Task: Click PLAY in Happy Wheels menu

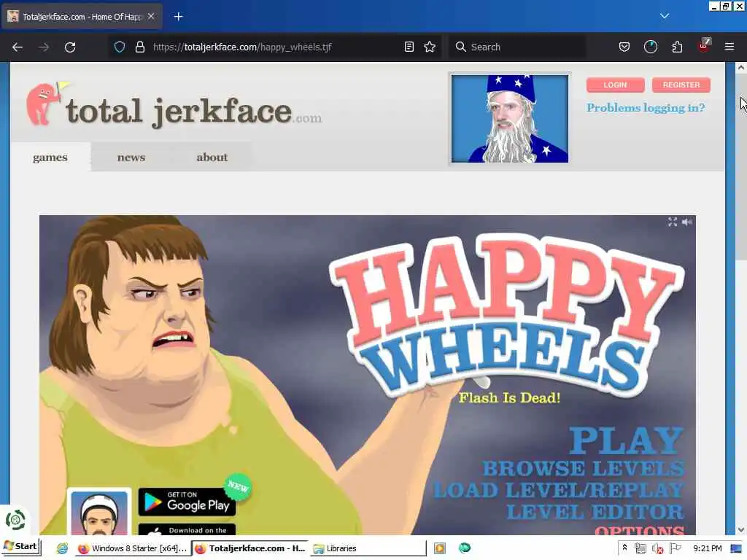Action: (x=626, y=441)
